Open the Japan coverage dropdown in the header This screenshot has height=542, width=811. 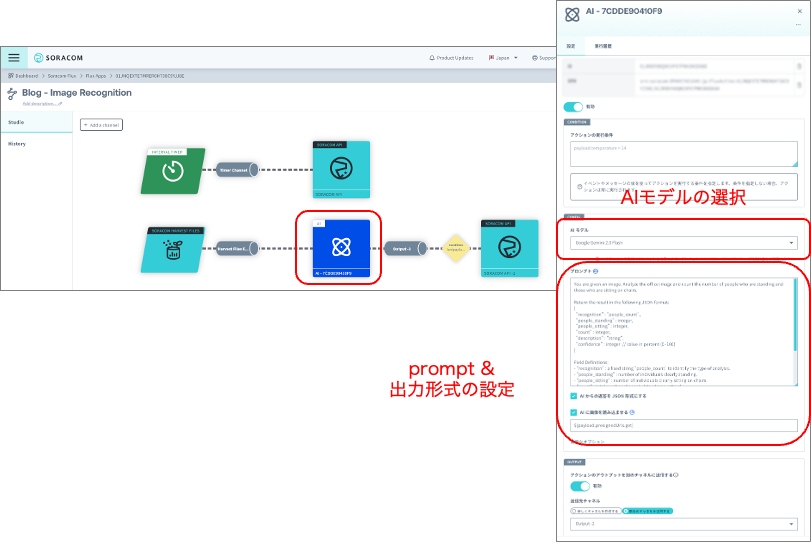coord(503,58)
